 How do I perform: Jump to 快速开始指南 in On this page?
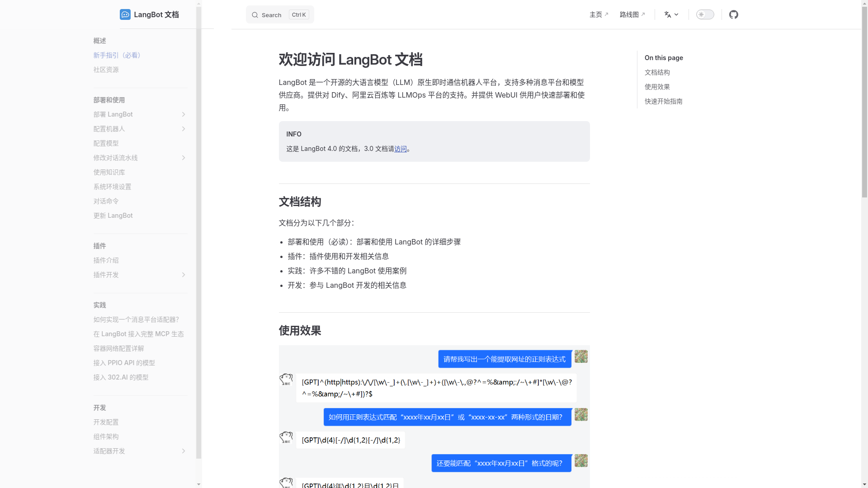pos(663,101)
